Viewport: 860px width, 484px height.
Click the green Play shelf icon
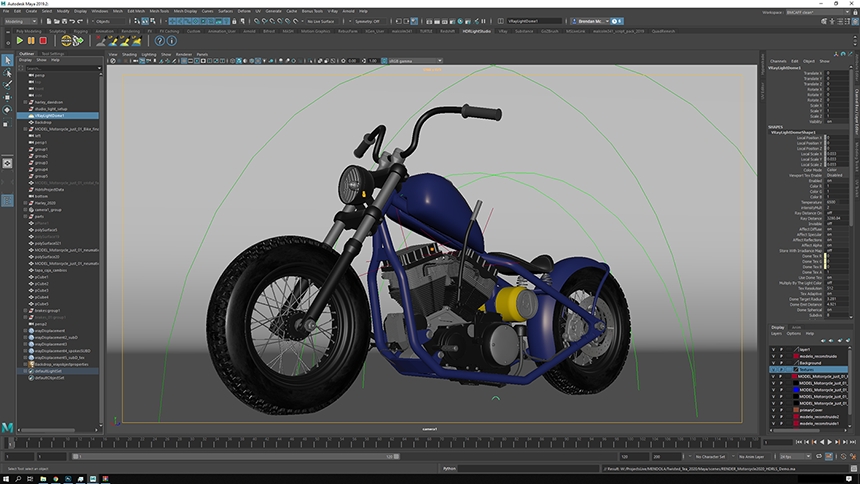tap(20, 41)
